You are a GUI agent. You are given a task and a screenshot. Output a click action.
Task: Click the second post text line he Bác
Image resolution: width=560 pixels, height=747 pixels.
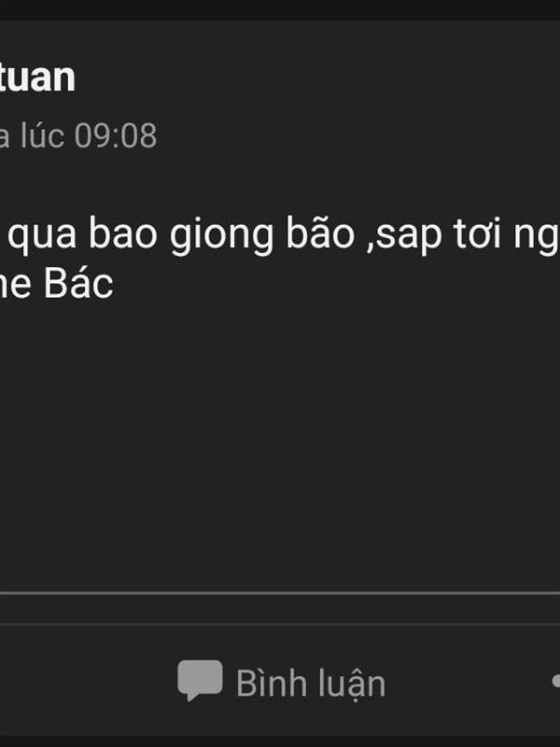56,285
